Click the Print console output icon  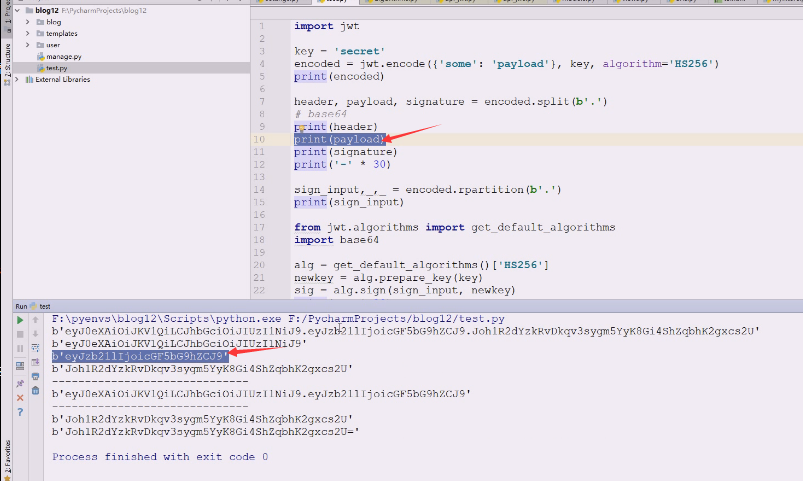(35, 376)
